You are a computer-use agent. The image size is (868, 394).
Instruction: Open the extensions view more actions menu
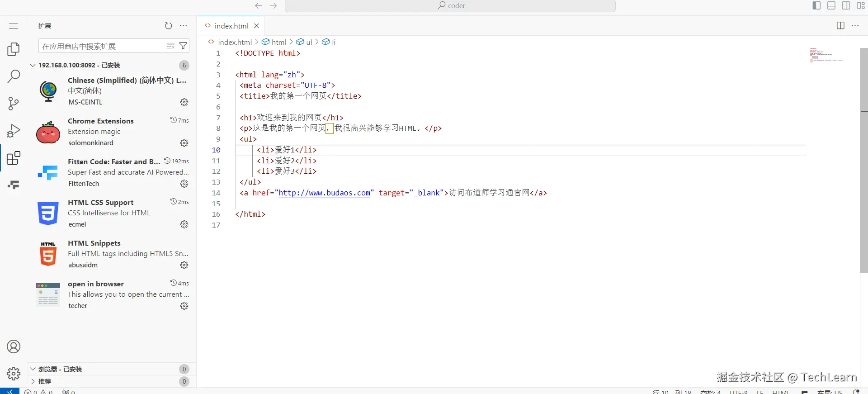point(183,26)
